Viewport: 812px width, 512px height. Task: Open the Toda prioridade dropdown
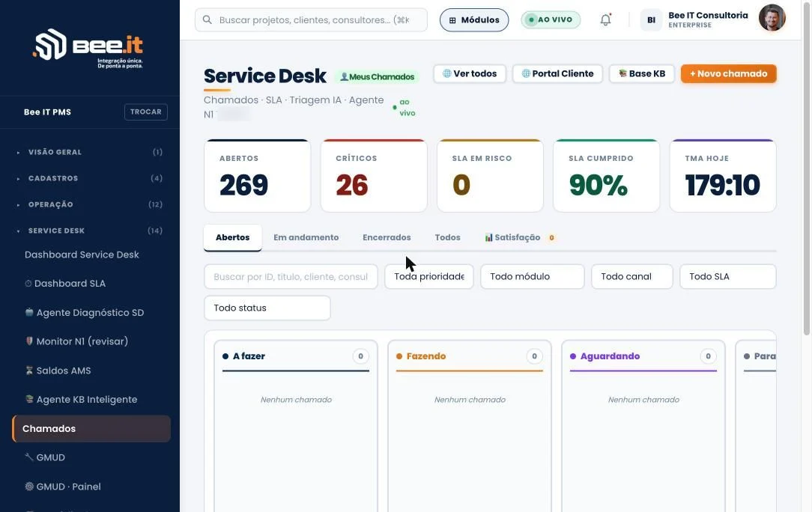coord(428,276)
